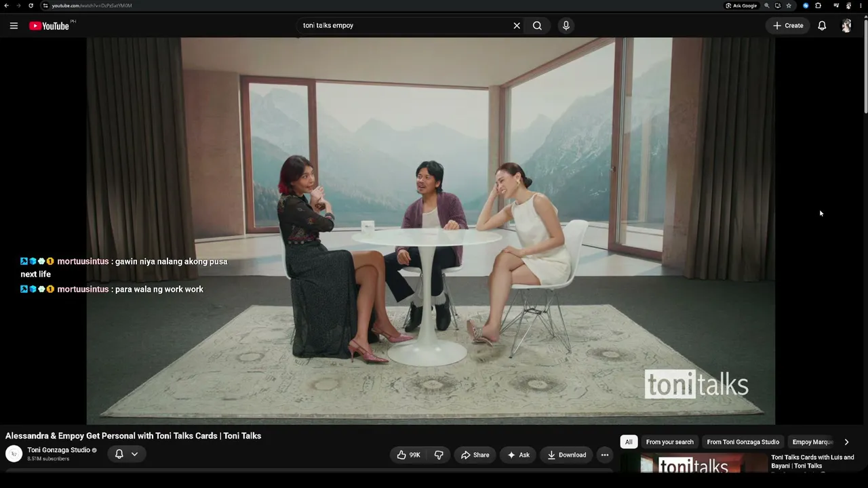Open the browser extensions puzzle menu
This screenshot has width=868, height=488.
818,5
